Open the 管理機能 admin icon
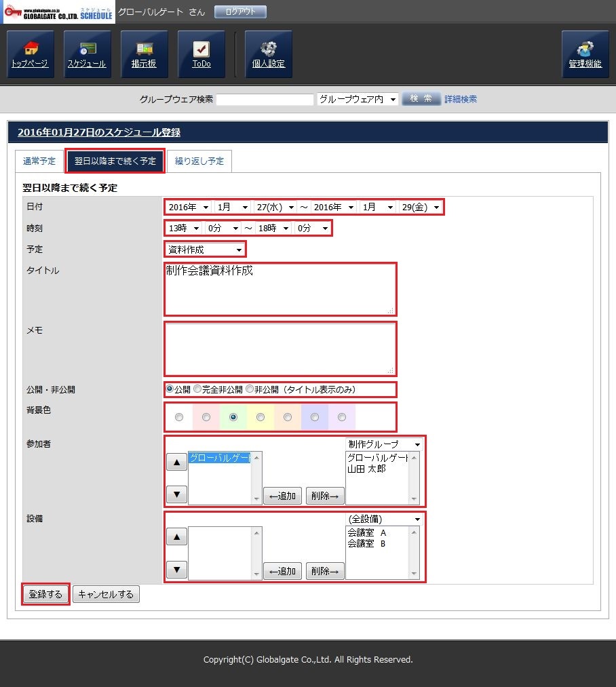This screenshot has width=616, height=687. tap(585, 54)
